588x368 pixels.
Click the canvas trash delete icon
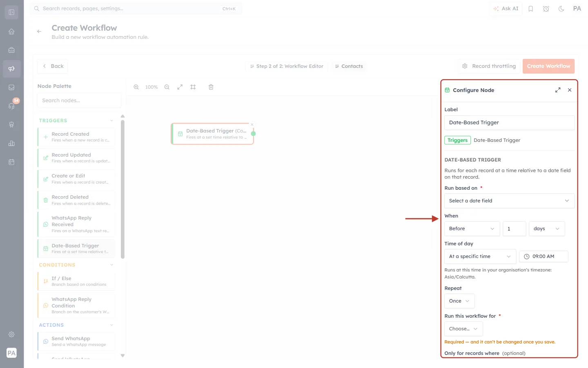[211, 87]
